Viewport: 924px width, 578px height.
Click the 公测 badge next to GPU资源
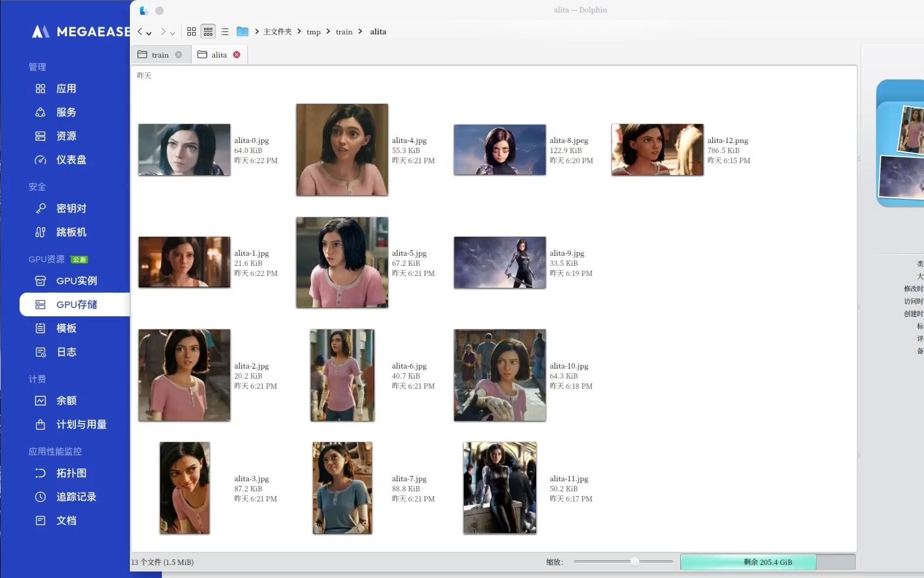79,259
